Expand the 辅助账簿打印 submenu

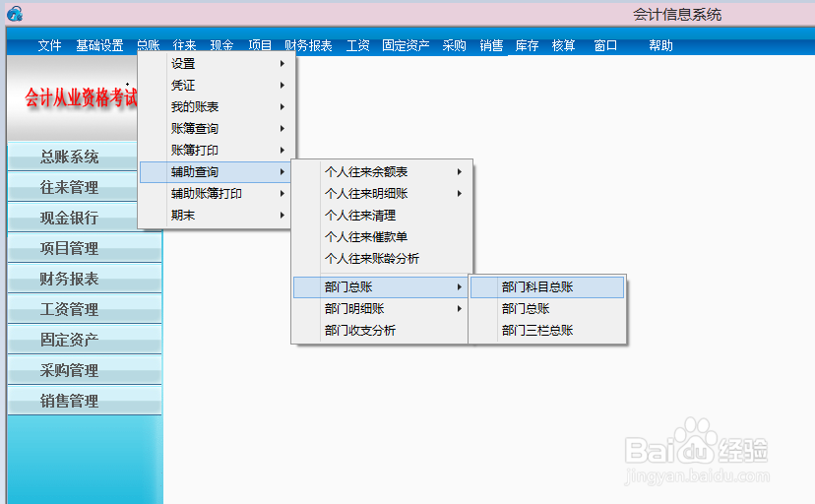216,194
